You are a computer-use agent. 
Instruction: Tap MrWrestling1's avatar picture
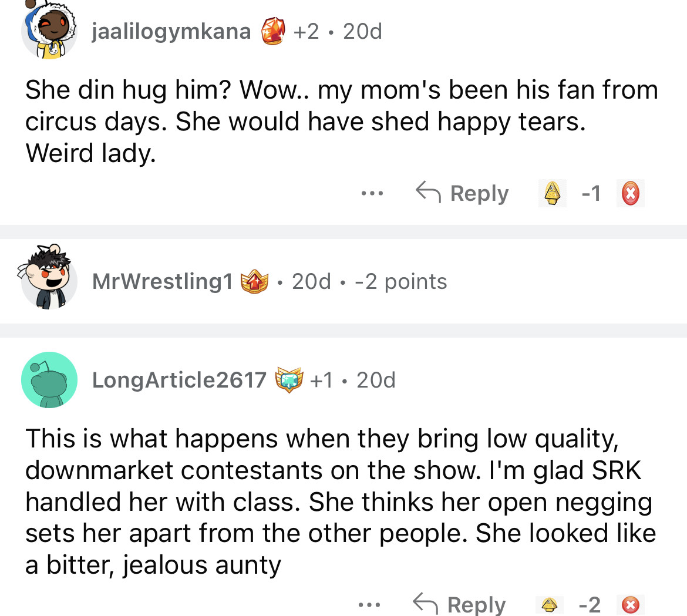click(x=49, y=282)
